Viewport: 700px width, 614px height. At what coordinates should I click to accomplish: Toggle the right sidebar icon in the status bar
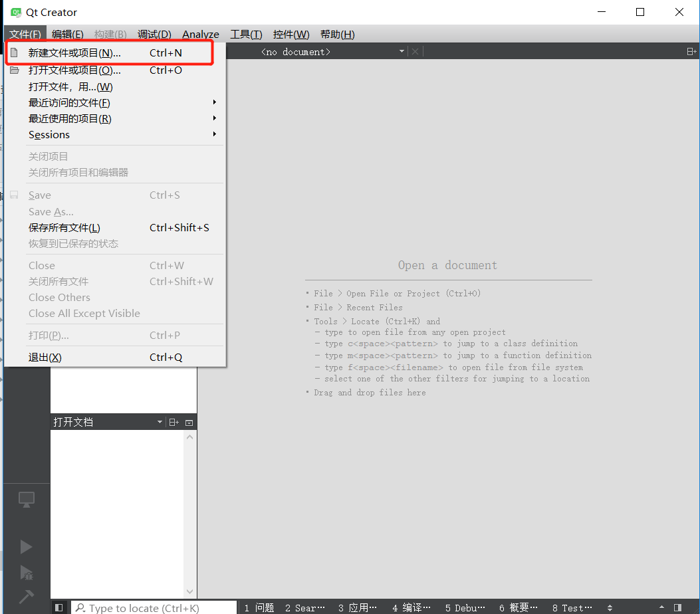pos(677,607)
